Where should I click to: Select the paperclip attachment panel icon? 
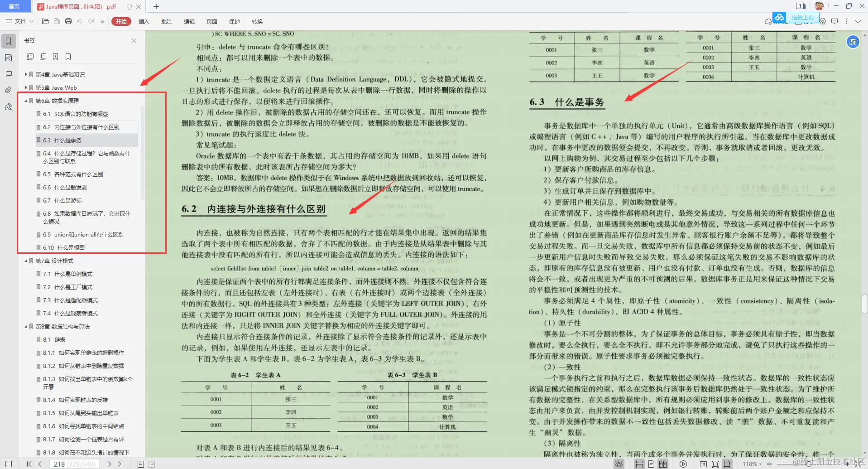coord(8,90)
